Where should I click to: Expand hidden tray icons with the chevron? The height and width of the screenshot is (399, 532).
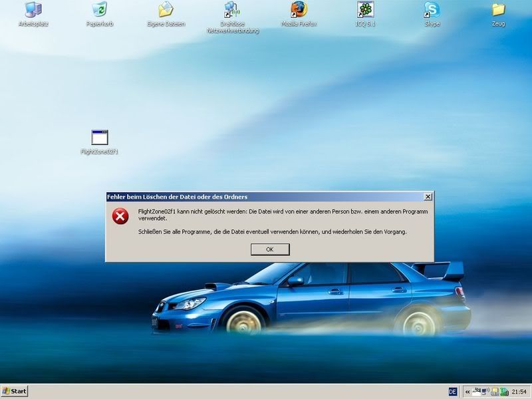click(467, 392)
